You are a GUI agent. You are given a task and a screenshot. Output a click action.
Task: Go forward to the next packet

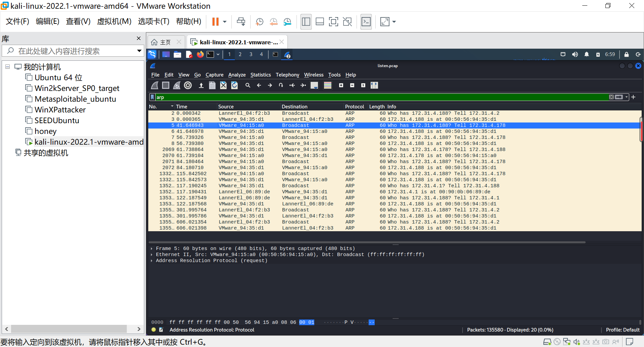[x=270, y=85]
